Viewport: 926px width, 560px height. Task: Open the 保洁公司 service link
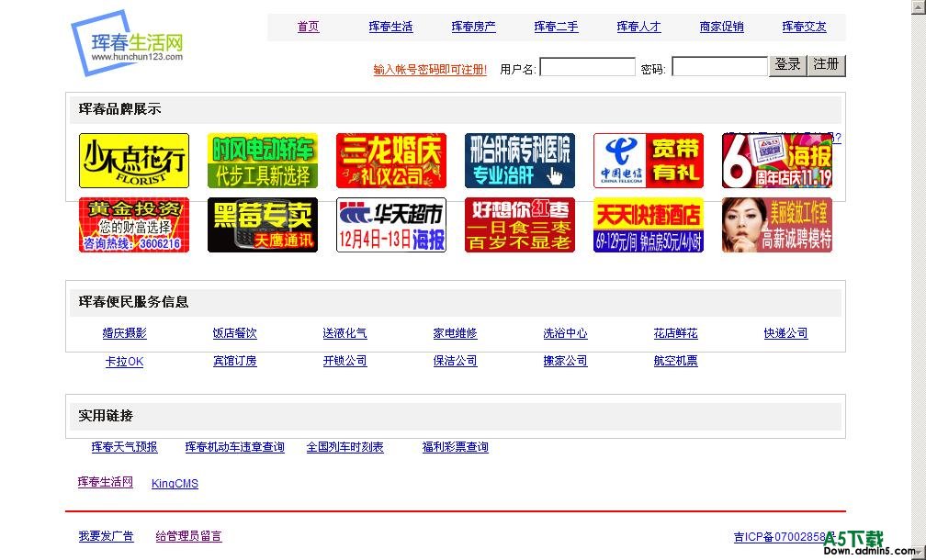pyautogui.click(x=456, y=361)
